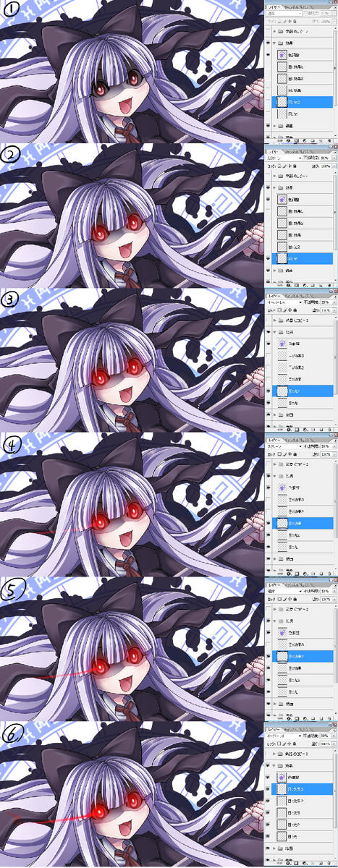Image resolution: width=338 pixels, height=868 pixels.
Task: Show 目:光2 selected layer in step 1 panel
Action: tap(268, 102)
